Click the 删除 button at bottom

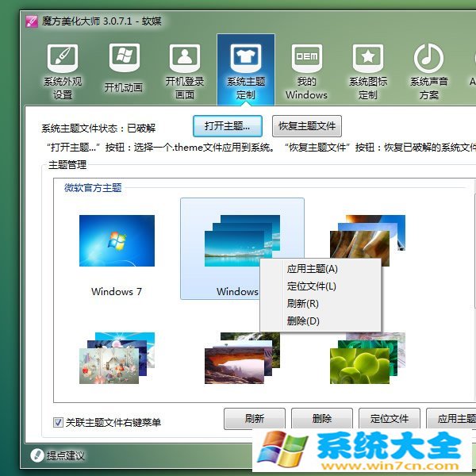(x=322, y=419)
